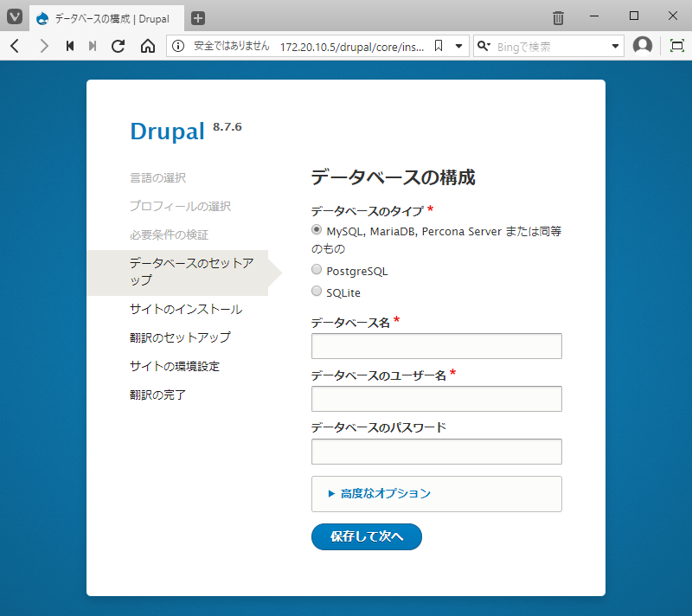Click the サイトのインストール step
Screen dimensions: 692x616
point(186,309)
